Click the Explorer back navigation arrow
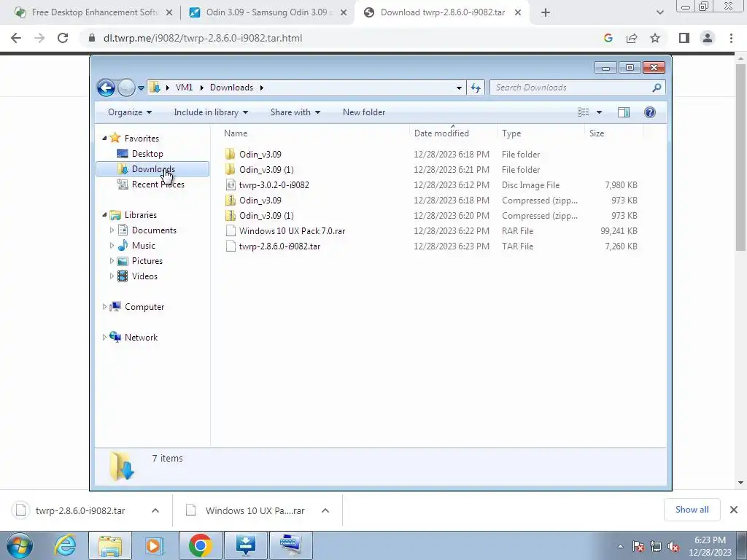The height and width of the screenshot is (560, 747). pyautogui.click(x=106, y=87)
